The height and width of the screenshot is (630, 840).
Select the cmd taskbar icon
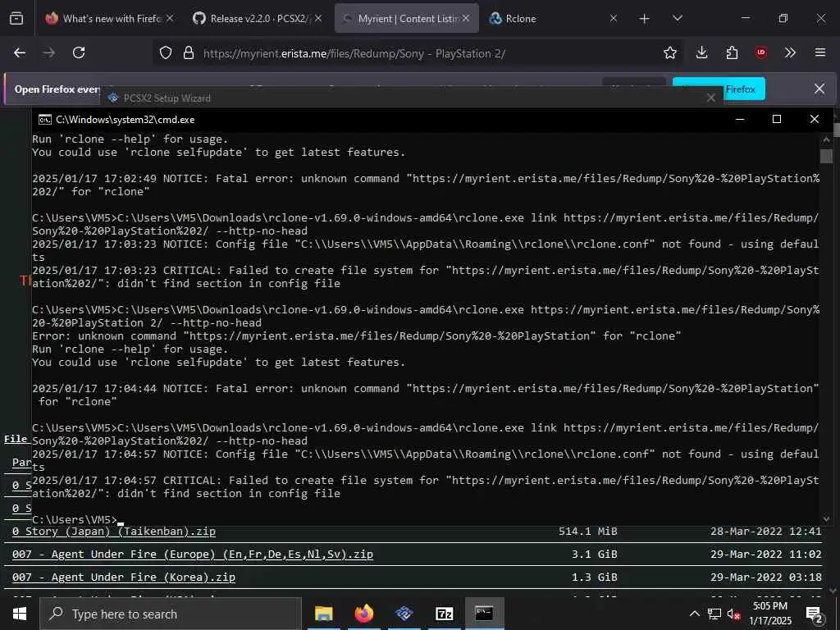click(x=484, y=614)
